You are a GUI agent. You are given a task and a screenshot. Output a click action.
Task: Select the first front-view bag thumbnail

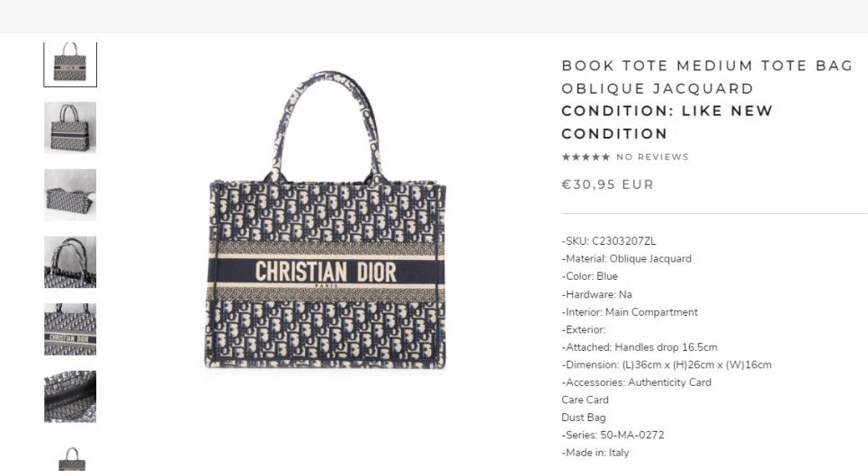coord(70,64)
